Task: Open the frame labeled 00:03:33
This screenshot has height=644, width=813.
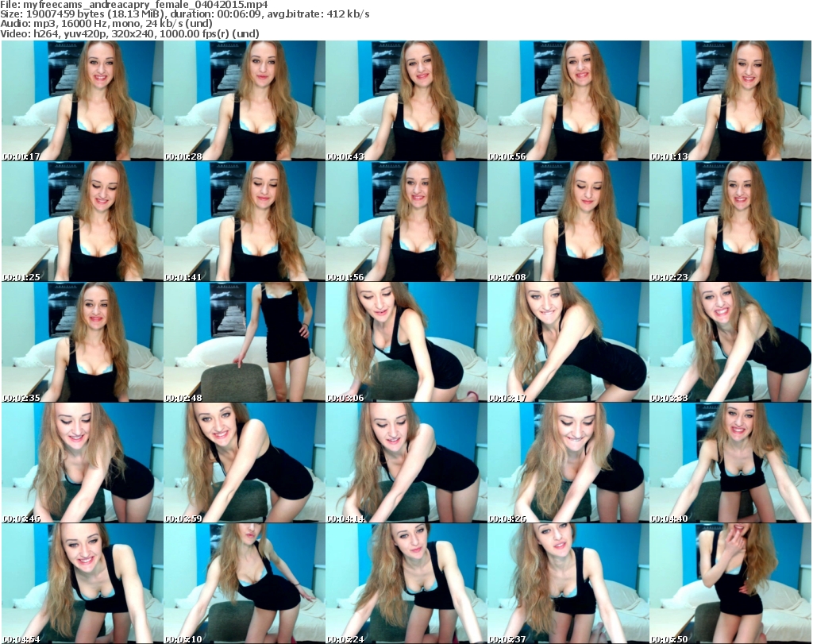Action: [x=730, y=342]
